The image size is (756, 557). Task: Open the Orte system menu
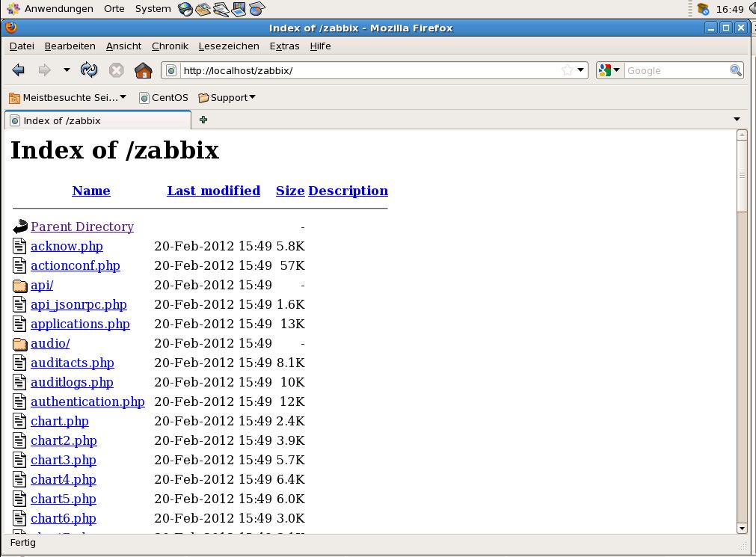114,9
